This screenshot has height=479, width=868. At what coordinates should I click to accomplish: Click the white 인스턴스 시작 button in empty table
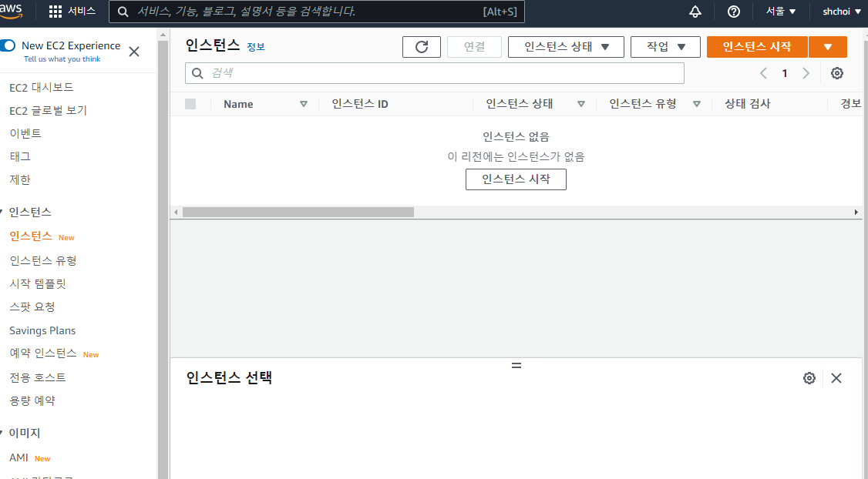[x=516, y=179]
